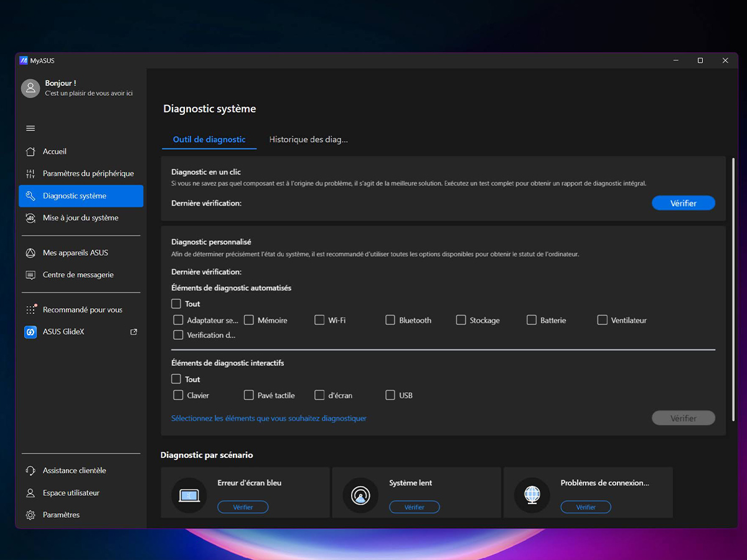The image size is (747, 560).
Task: Click blue Vérifier button for one-click diagnostic
Action: [684, 203]
